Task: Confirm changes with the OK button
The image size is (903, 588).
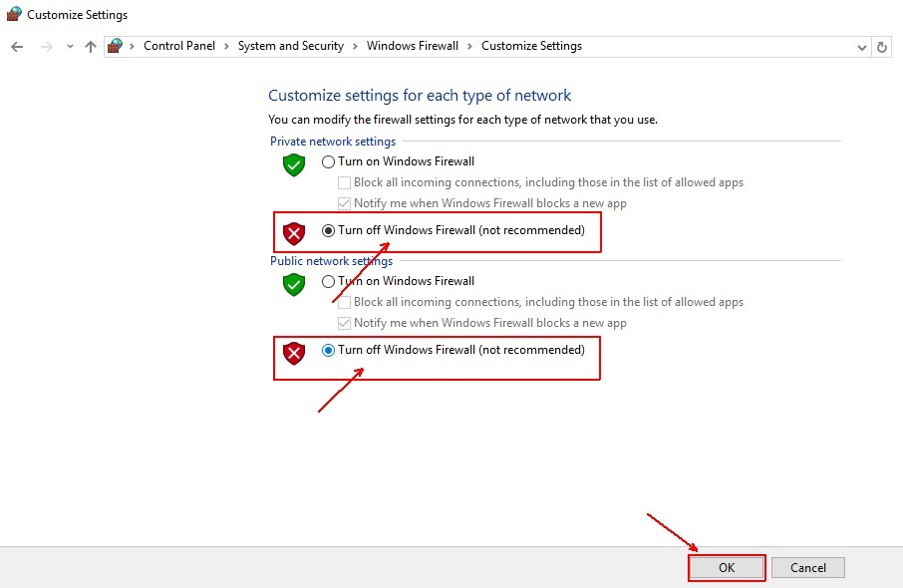Action: coord(727,568)
